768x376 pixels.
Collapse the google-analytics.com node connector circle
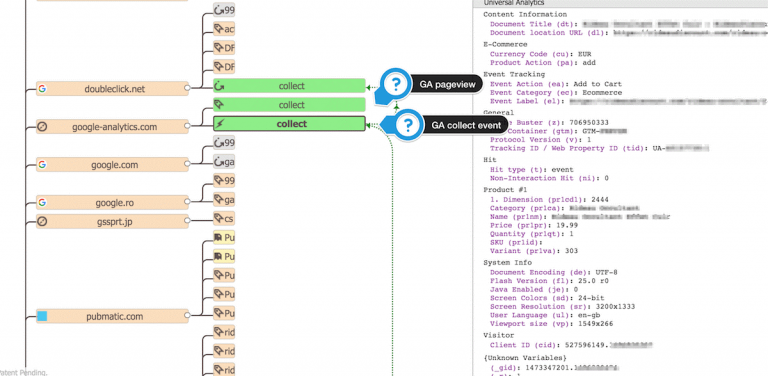click(187, 126)
